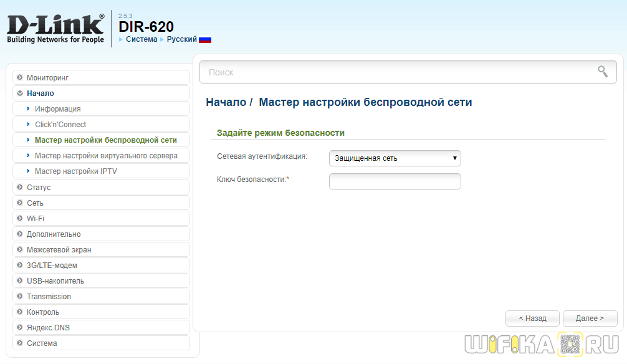This screenshot has height=364, width=627.
Task: Open the Информация submenu item
Action: point(57,109)
